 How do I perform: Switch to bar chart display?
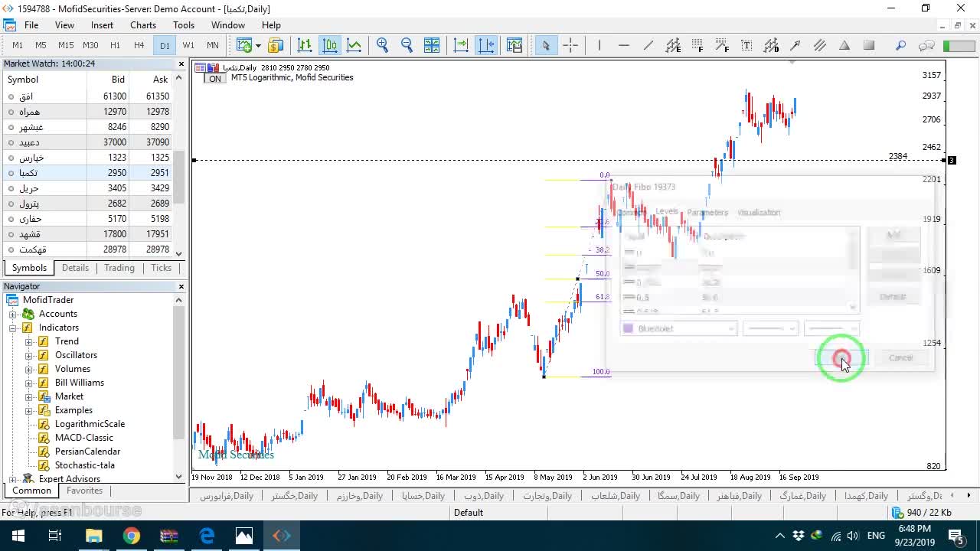point(305,45)
